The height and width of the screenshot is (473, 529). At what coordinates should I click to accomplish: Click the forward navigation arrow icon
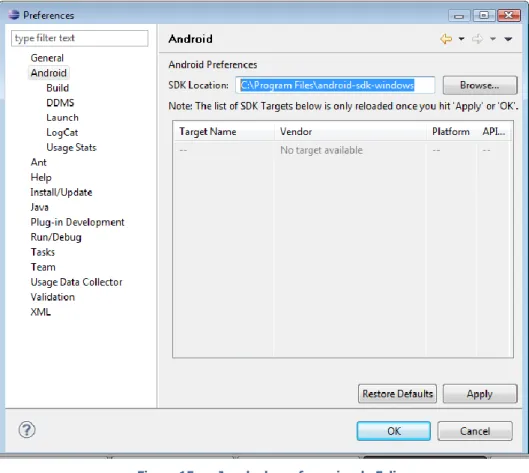[477, 39]
